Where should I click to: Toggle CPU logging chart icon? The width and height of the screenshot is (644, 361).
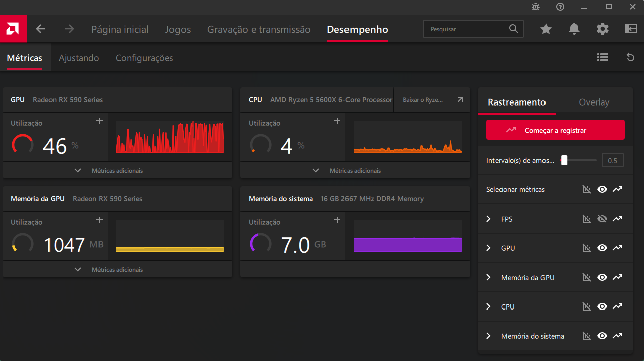tap(586, 307)
